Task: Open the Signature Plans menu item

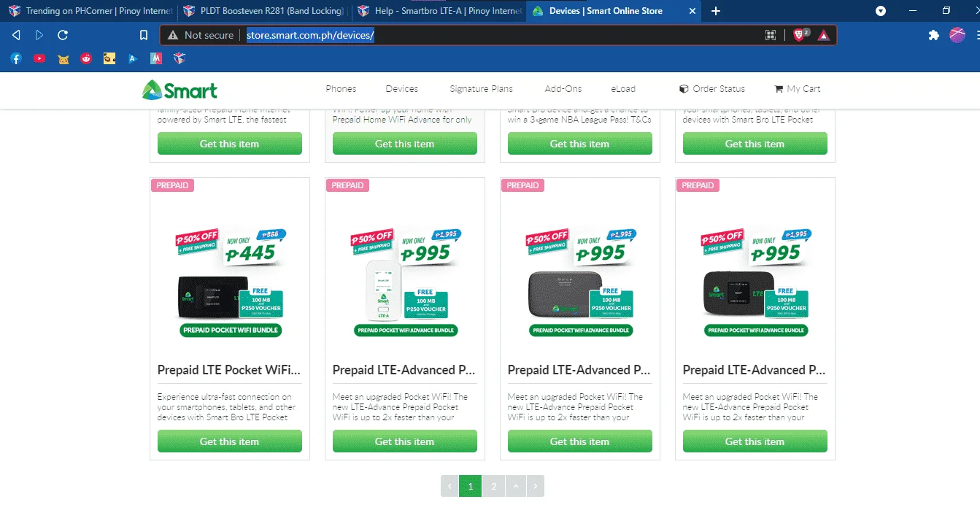Action: tap(481, 89)
